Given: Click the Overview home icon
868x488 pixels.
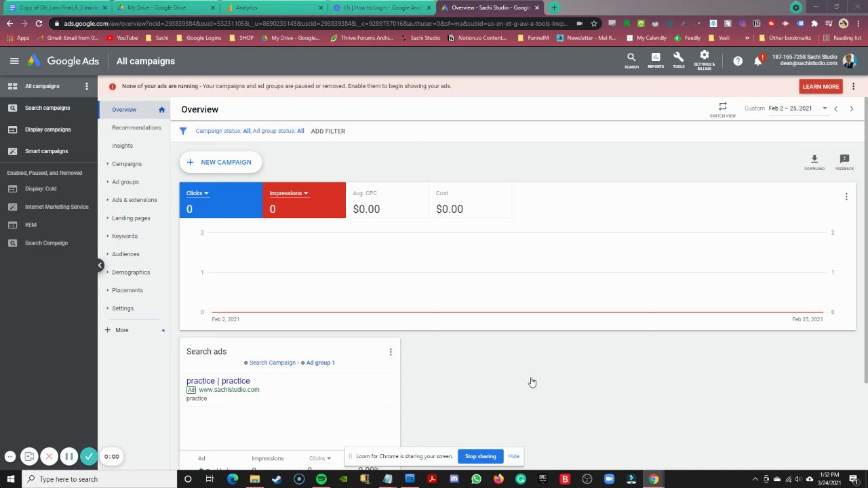Looking at the screenshot, I should [x=161, y=110].
